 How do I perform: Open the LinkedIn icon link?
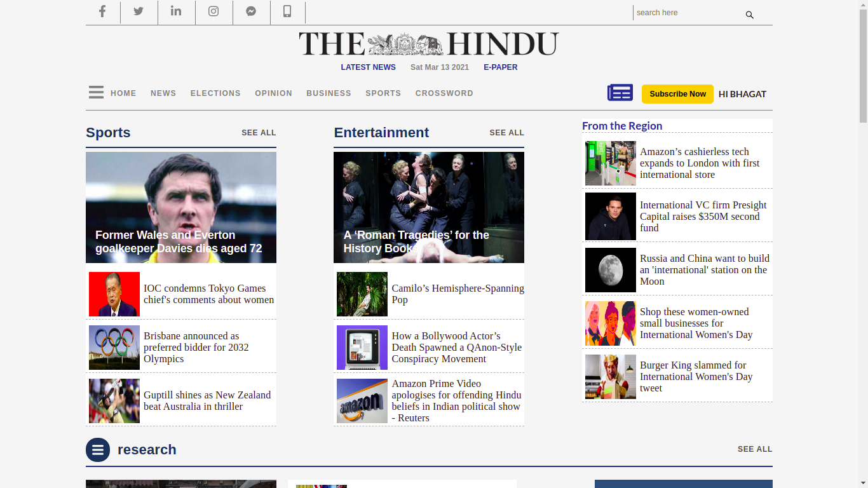tap(176, 11)
